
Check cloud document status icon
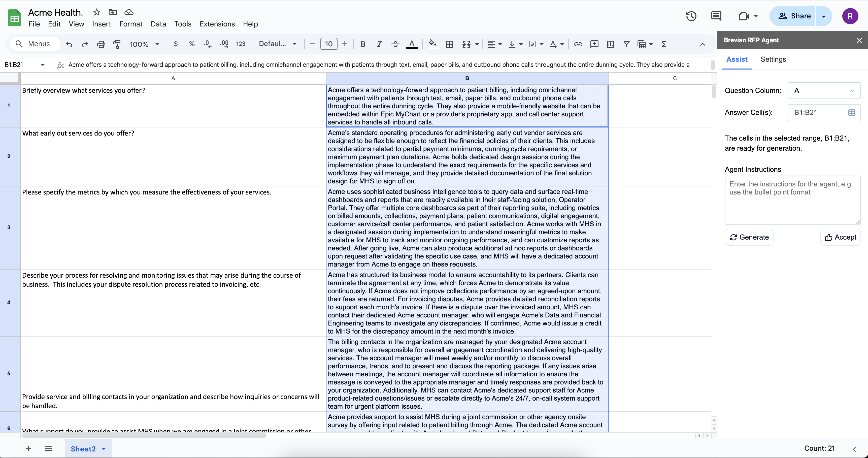tap(129, 12)
